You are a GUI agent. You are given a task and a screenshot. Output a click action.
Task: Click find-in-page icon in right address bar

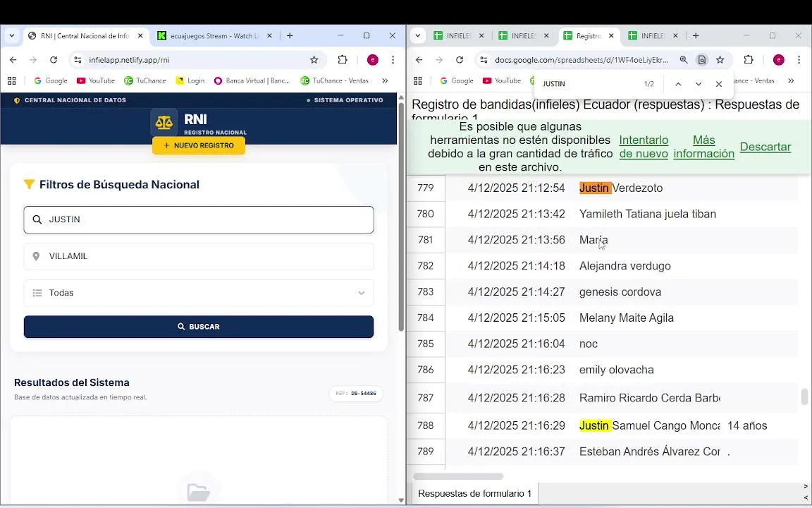[702, 60]
